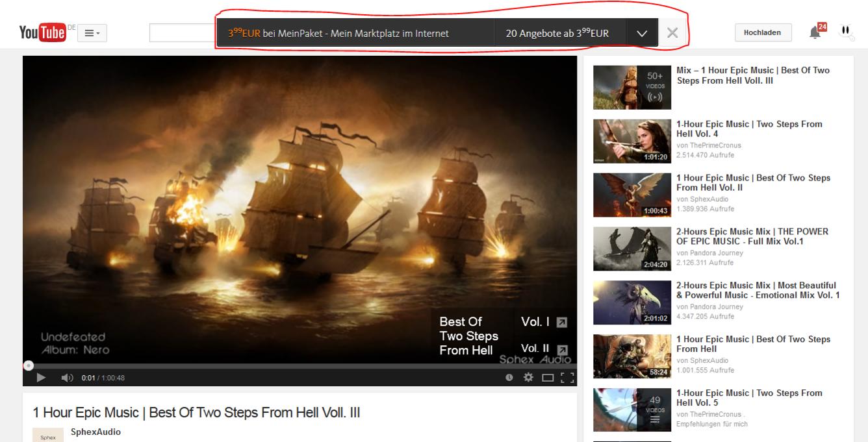Open THE POWER OF EPIC MUSIC mix title
Image resolution: width=868 pixels, height=442 pixels.
point(752,236)
